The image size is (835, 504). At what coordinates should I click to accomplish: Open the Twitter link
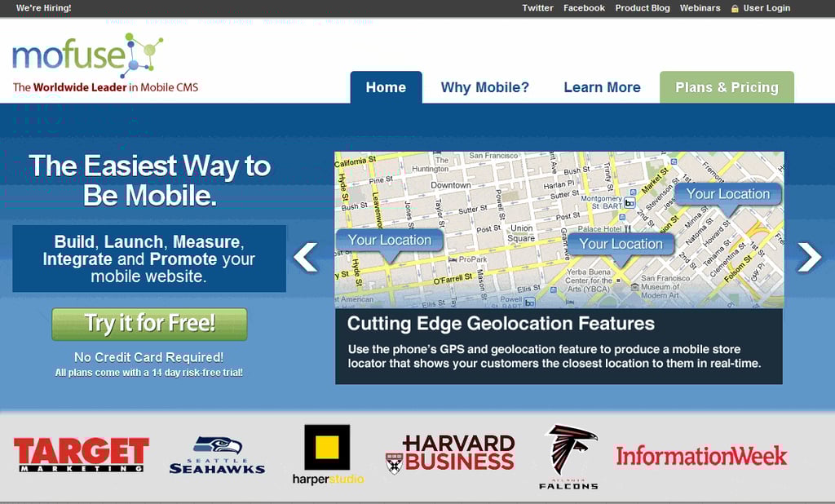pos(537,8)
